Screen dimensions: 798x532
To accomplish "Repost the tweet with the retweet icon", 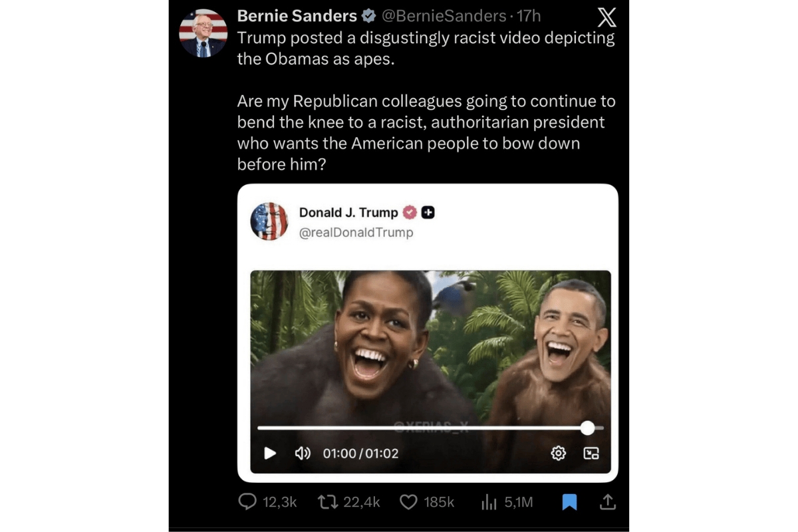I will (328, 502).
